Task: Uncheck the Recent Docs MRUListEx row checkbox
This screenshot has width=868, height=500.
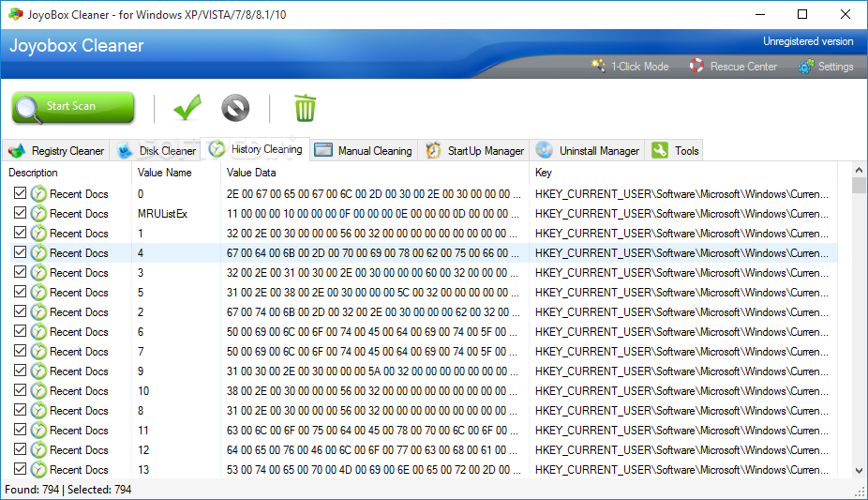Action: point(21,213)
